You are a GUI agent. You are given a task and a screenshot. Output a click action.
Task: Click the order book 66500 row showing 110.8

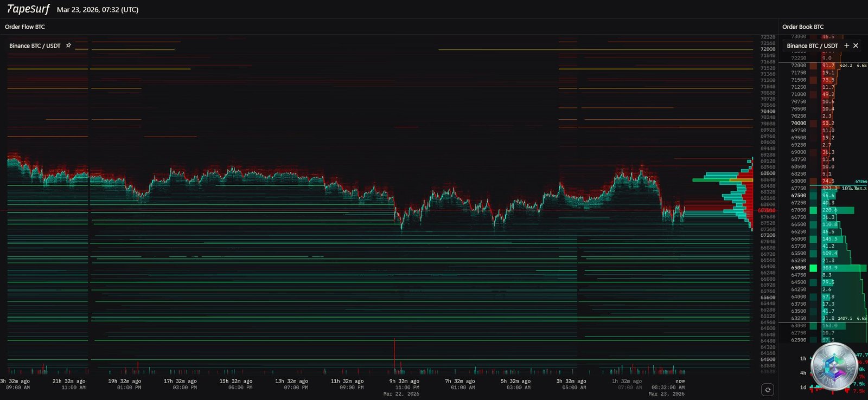823,224
